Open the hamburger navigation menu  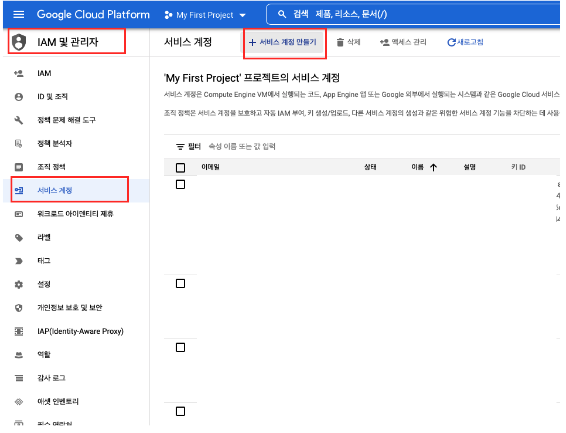coord(18,14)
